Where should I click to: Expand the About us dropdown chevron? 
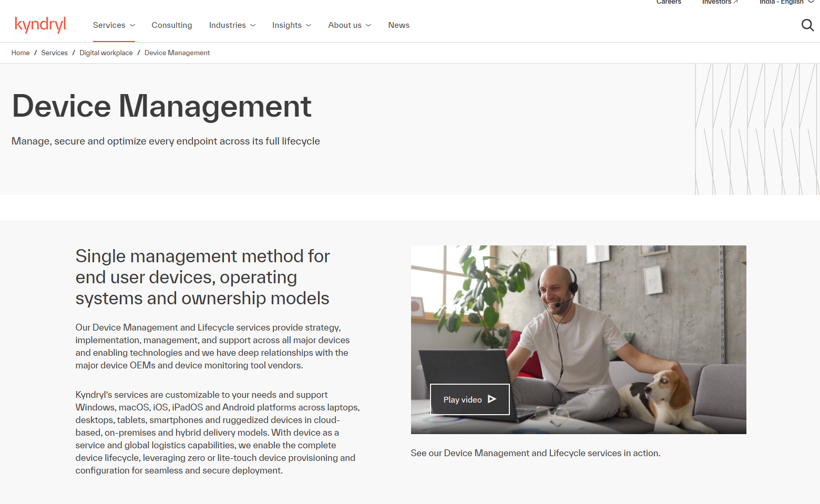coord(368,25)
